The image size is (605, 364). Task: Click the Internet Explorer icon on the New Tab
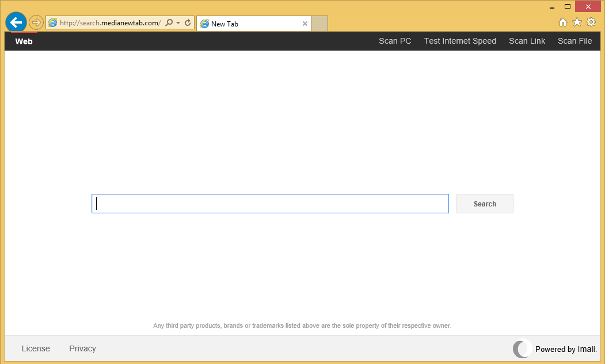click(x=205, y=24)
